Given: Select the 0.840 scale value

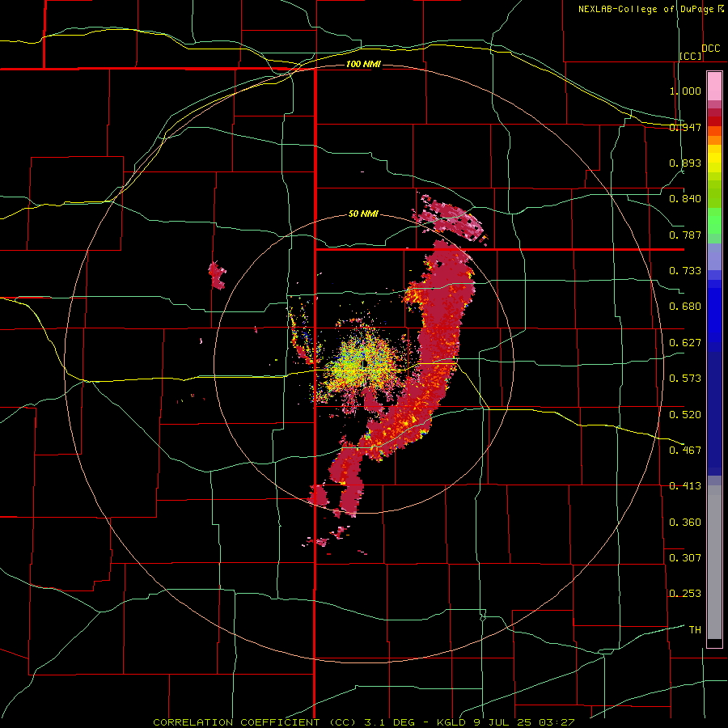Looking at the screenshot, I should point(685,199).
